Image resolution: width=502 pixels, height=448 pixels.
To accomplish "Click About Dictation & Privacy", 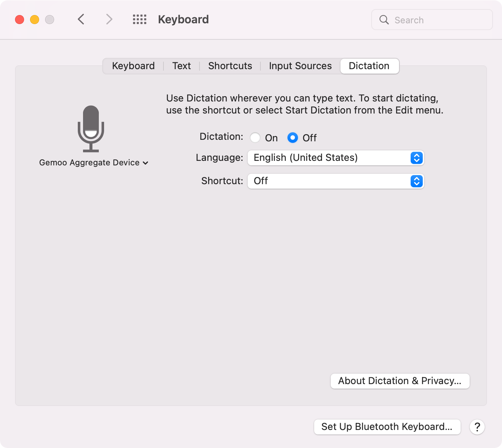I will pos(400,381).
